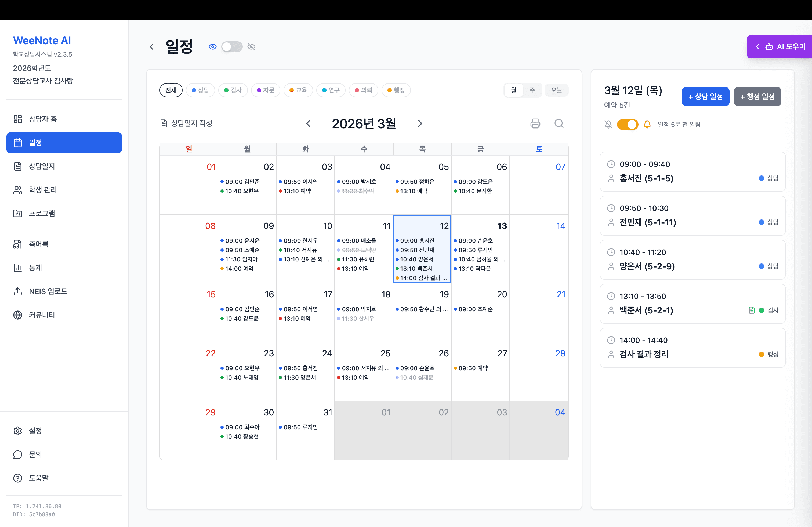Viewport: 812px width, 527px height.
Task: Print the calendar using the printer icon
Action: 535,123
